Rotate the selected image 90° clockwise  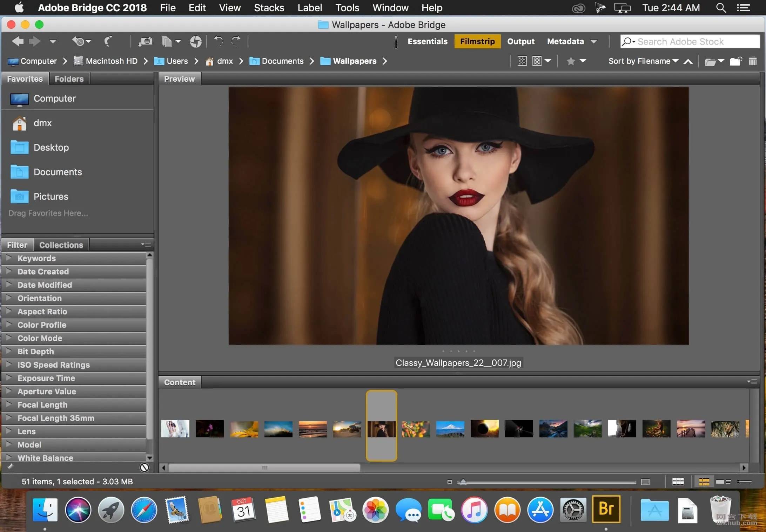click(236, 42)
